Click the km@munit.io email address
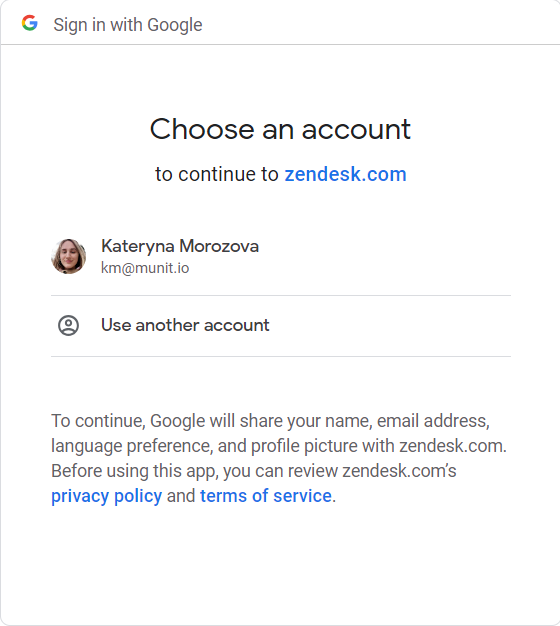This screenshot has height=626, width=560. [x=145, y=268]
